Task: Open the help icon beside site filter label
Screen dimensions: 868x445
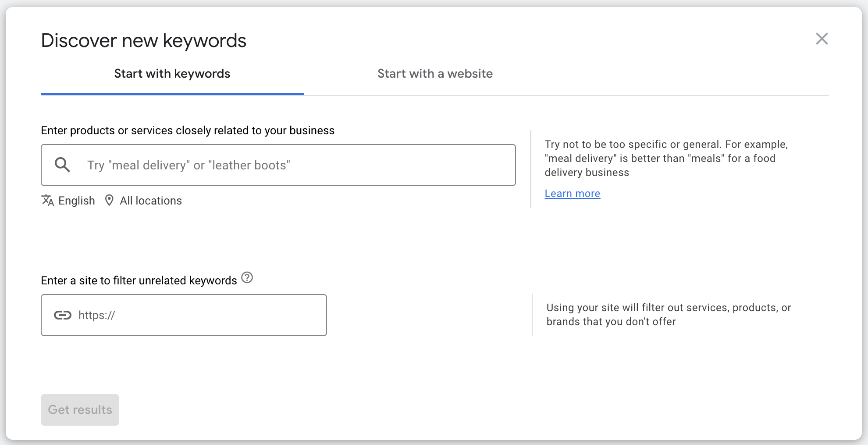Action: coord(247,278)
